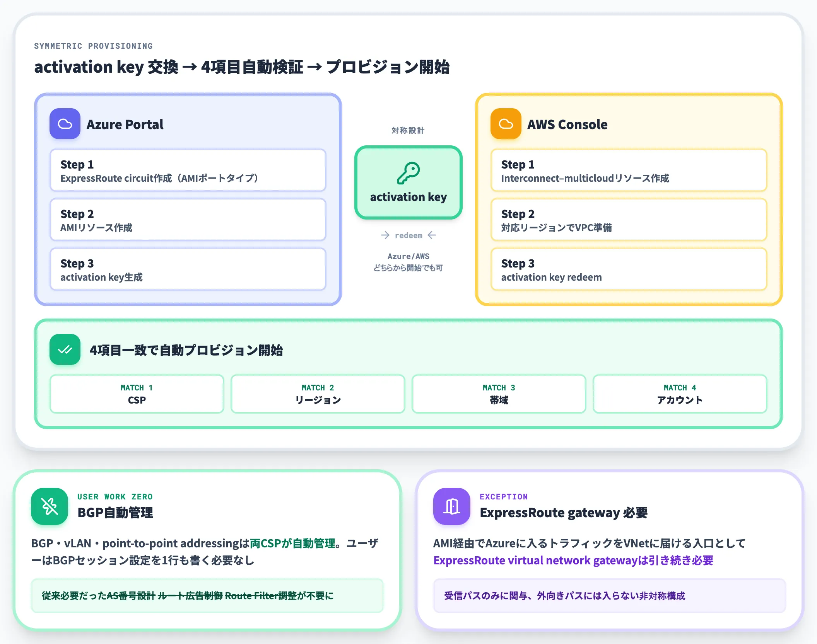Click the 'EXCEPTION' label
Image resolution: width=817 pixels, height=644 pixels.
coord(504,497)
